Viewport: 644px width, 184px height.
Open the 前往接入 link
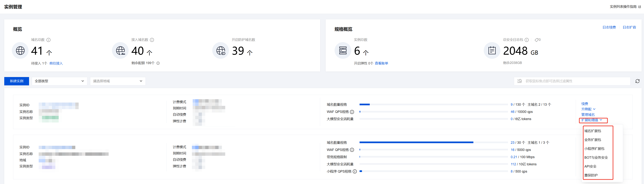(56, 63)
